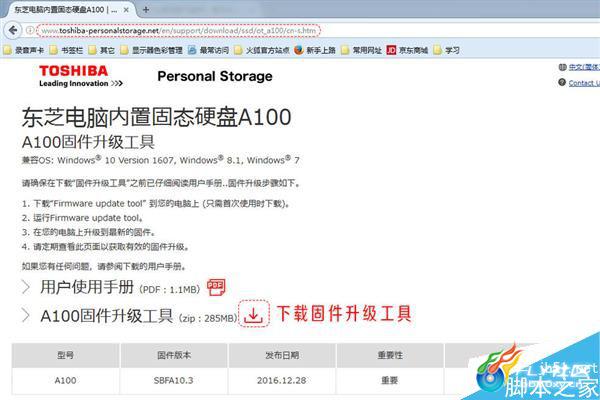This screenshot has width=600, height=400.
Task: Close the 东芝电脑内置固态硬盘A100 tab
Action: (x=126, y=10)
